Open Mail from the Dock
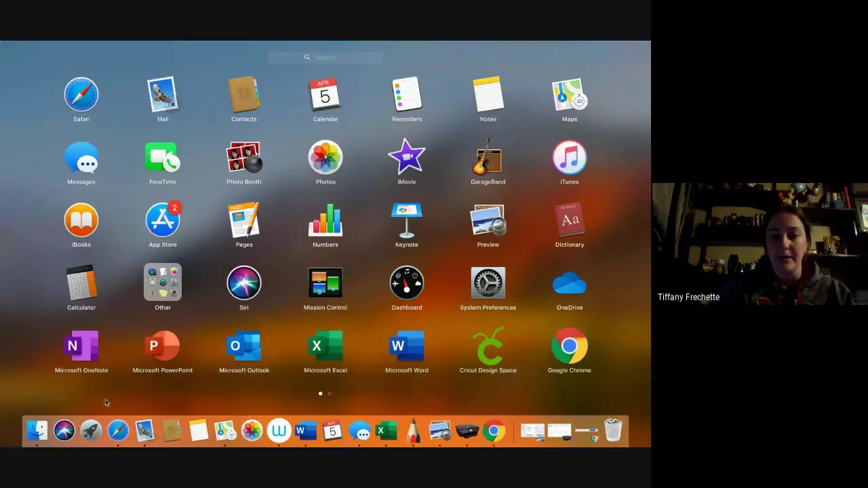 144,430
